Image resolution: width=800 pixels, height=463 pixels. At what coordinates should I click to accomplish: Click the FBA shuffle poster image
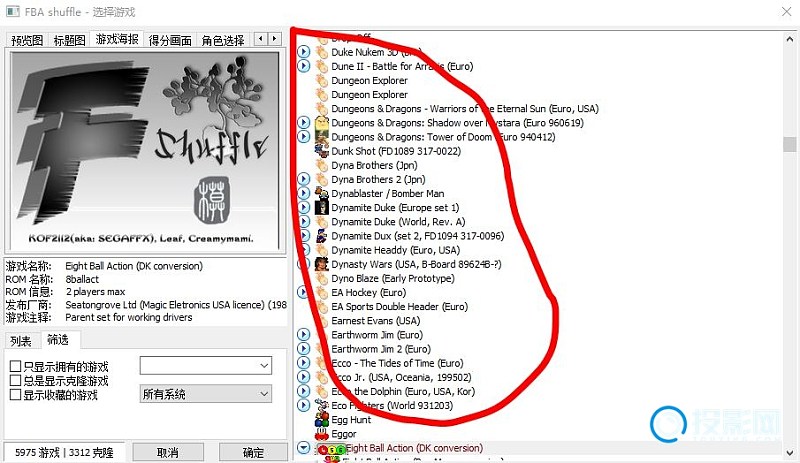pyautogui.click(x=145, y=150)
